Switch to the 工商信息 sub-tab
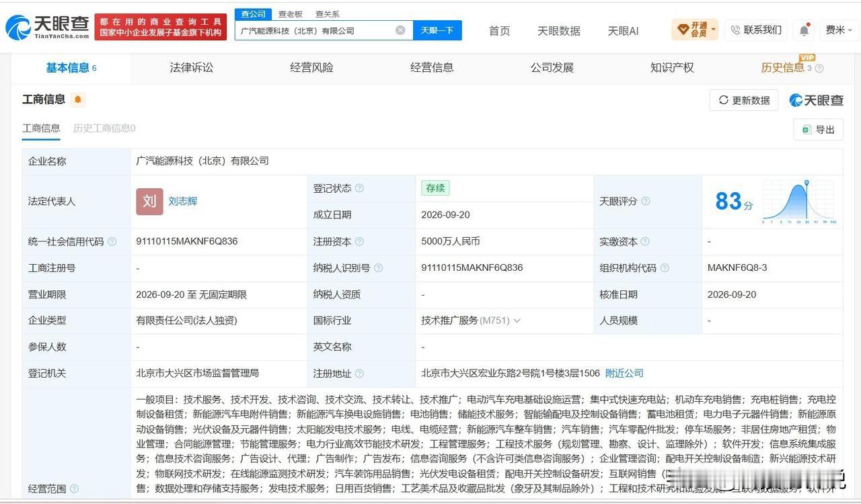Screen dimensions: 861x504 coord(41,128)
